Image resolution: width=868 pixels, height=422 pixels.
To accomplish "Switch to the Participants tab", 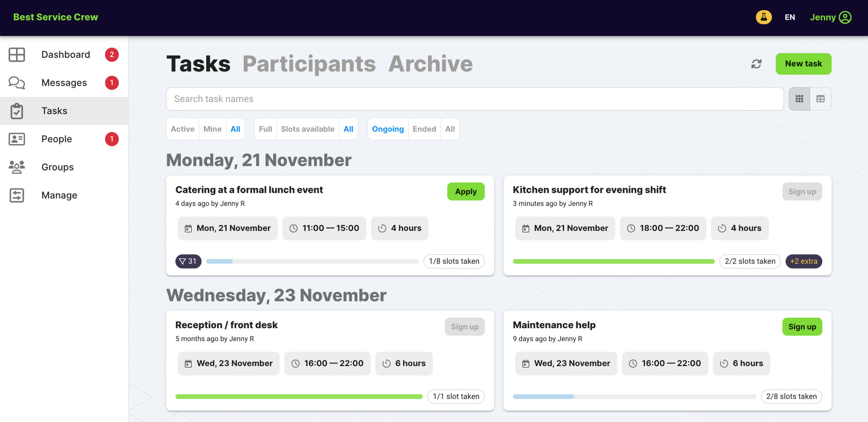I will point(309,64).
